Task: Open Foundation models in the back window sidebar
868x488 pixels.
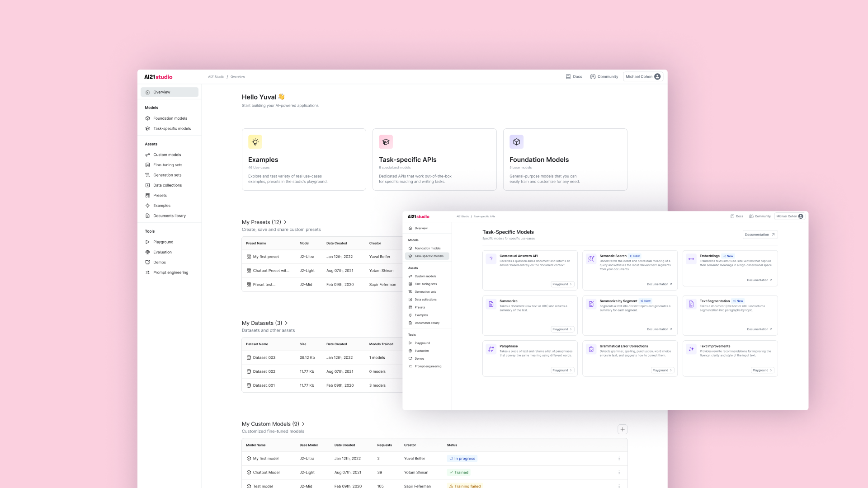Action: 170,118
